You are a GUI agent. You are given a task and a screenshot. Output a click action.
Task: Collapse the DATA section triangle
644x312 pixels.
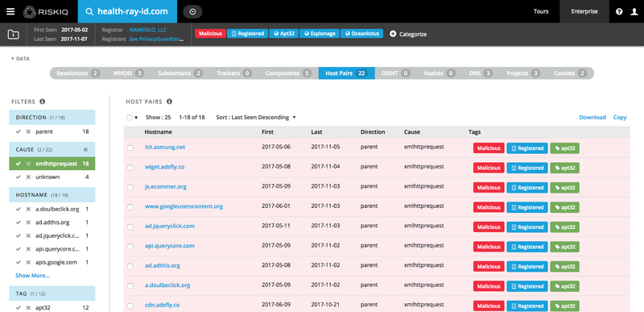[x=13, y=59]
